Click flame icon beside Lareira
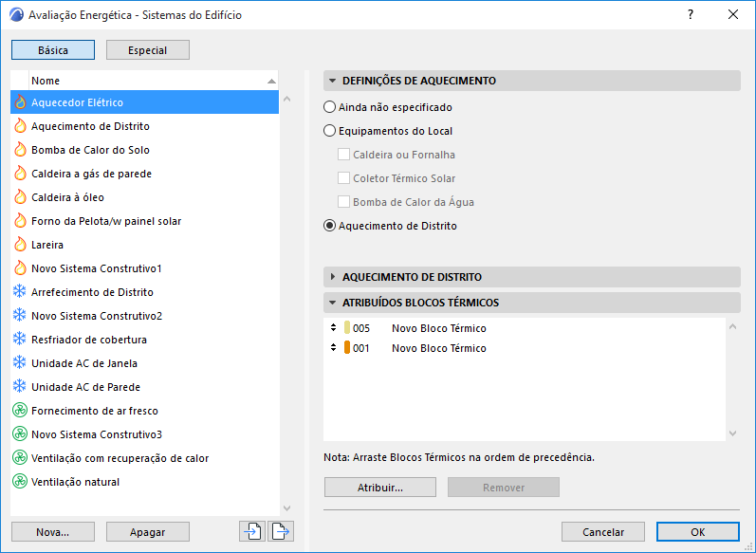Image resolution: width=756 pixels, height=553 pixels. 20,245
